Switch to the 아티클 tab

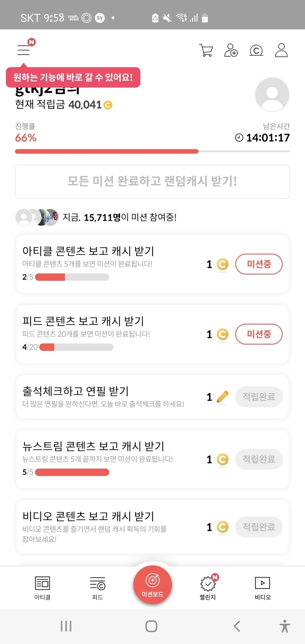coord(42,588)
